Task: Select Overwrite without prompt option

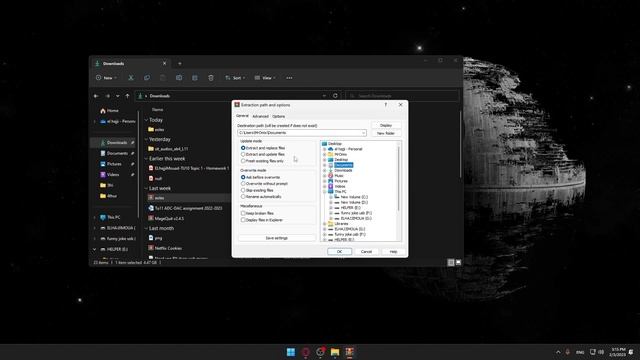Action: [x=243, y=184]
